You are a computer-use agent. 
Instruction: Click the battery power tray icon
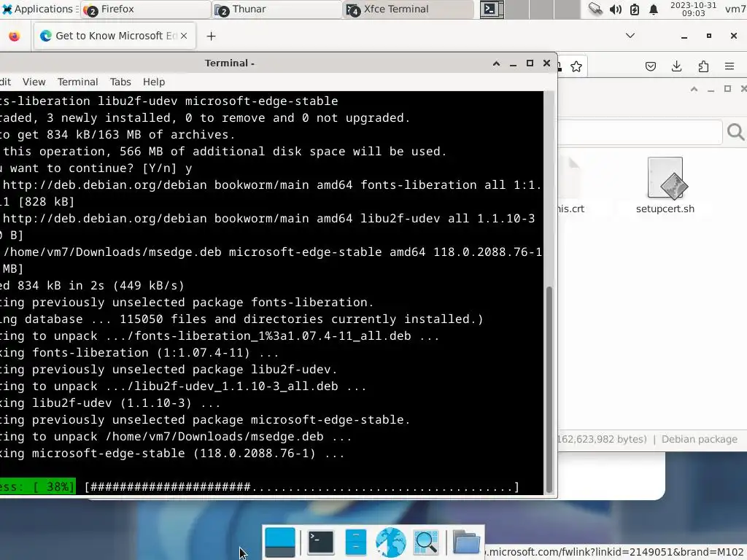pyautogui.click(x=634, y=9)
